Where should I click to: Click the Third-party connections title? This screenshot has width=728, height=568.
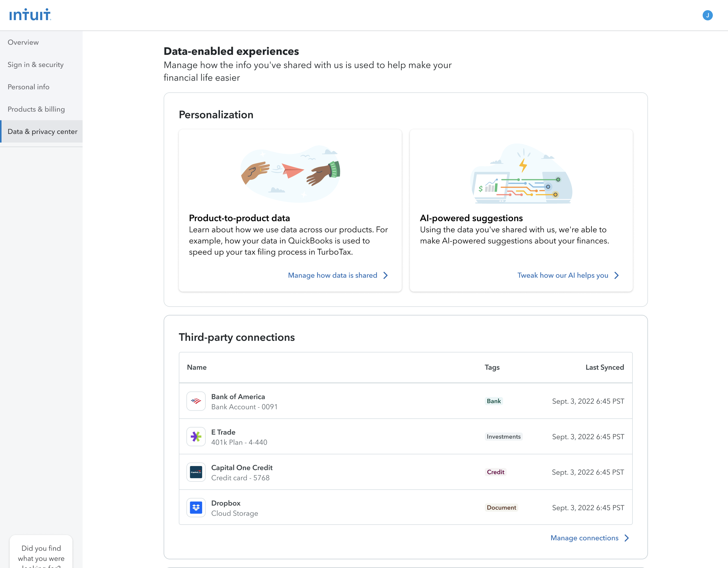click(237, 337)
